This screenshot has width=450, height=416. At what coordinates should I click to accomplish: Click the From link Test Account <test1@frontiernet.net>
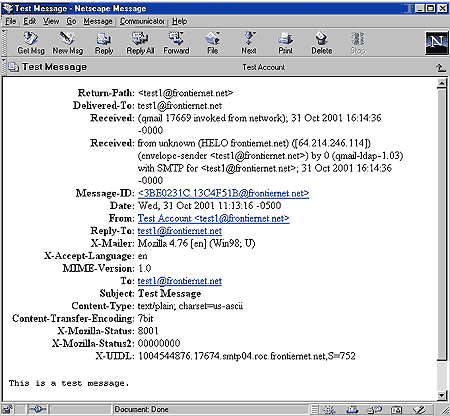[x=213, y=219]
